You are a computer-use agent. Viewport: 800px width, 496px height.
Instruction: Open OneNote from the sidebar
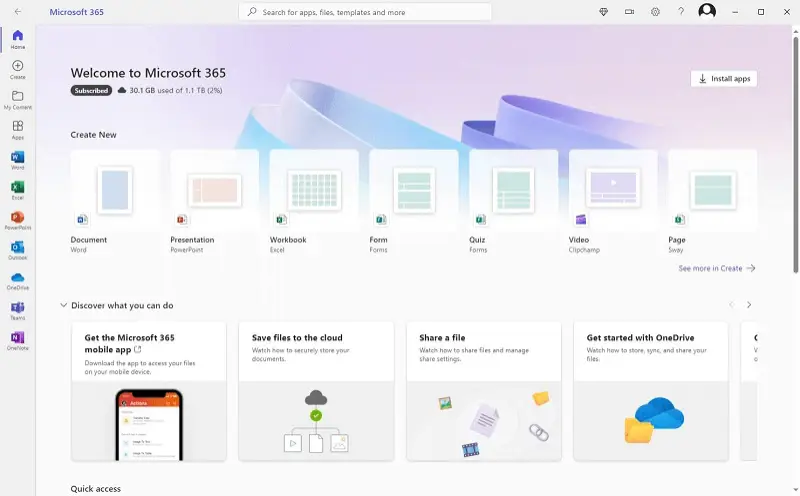pos(17,340)
